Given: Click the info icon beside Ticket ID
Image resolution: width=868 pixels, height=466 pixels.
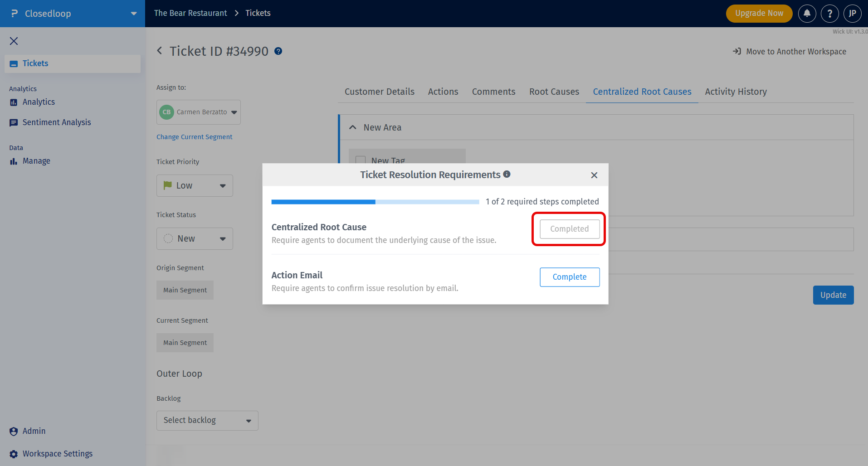Looking at the screenshot, I should click(278, 51).
